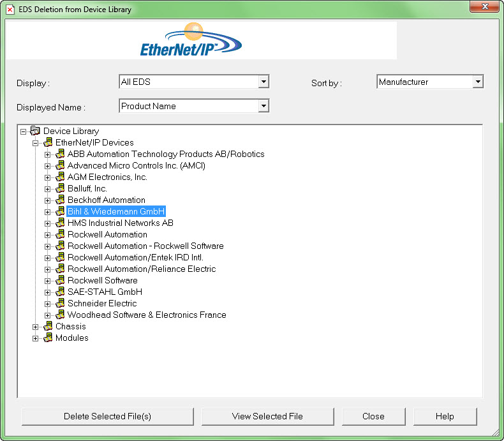
Task: Open Help for EDS deletion
Action: coord(445,417)
